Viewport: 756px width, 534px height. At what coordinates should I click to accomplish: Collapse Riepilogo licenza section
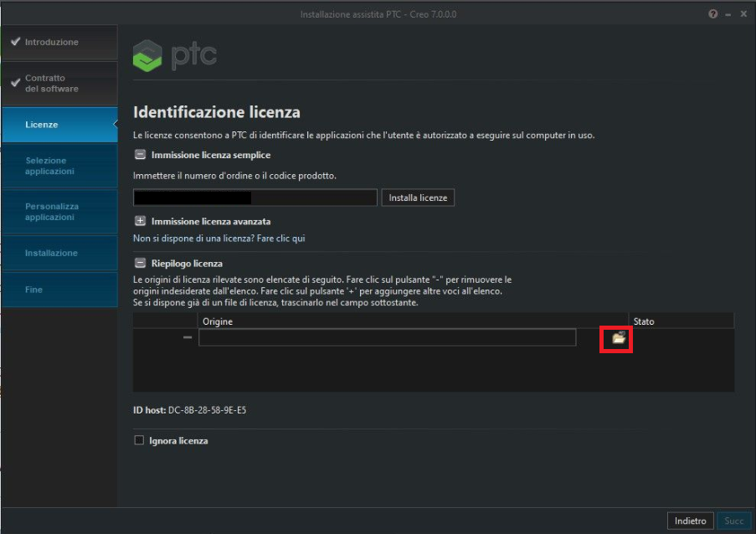[140, 263]
